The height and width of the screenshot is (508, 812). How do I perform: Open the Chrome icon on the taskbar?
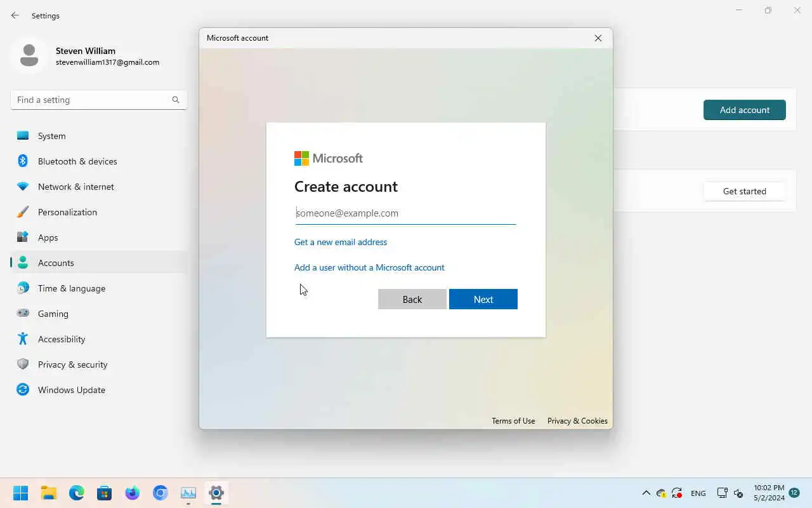[x=160, y=493]
